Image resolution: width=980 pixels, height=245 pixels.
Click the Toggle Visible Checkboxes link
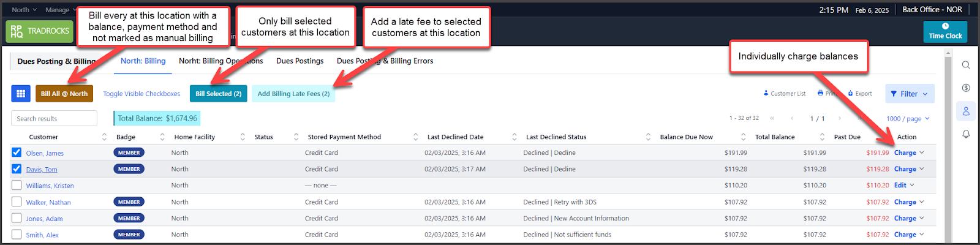(x=141, y=94)
